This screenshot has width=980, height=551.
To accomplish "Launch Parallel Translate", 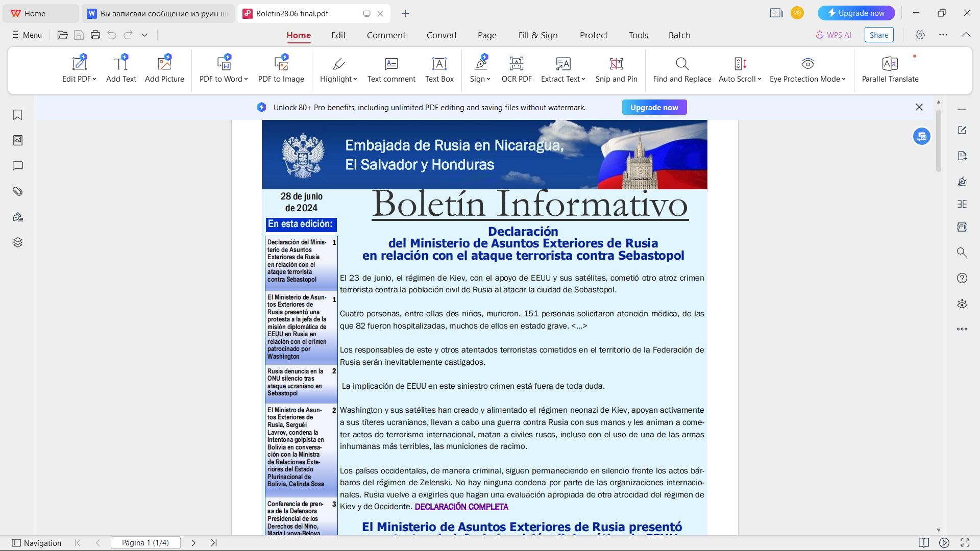I will (x=890, y=69).
